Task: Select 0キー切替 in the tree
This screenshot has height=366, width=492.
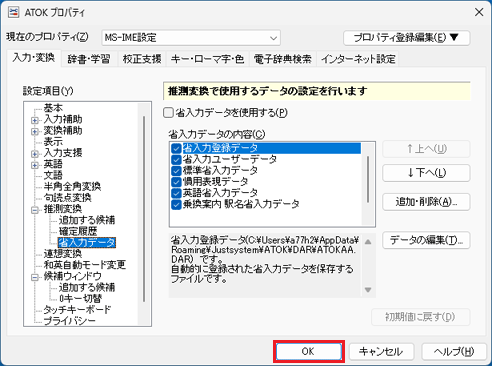Action: point(80,298)
